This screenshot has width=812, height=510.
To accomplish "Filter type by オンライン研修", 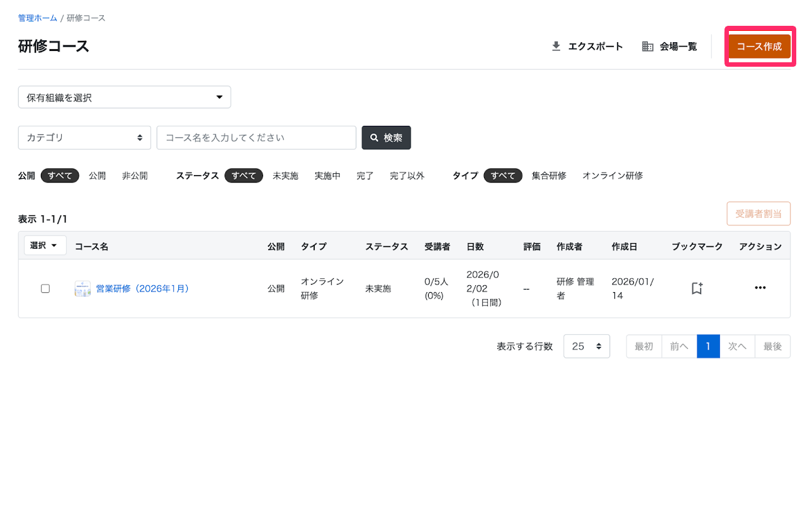I will [612, 176].
